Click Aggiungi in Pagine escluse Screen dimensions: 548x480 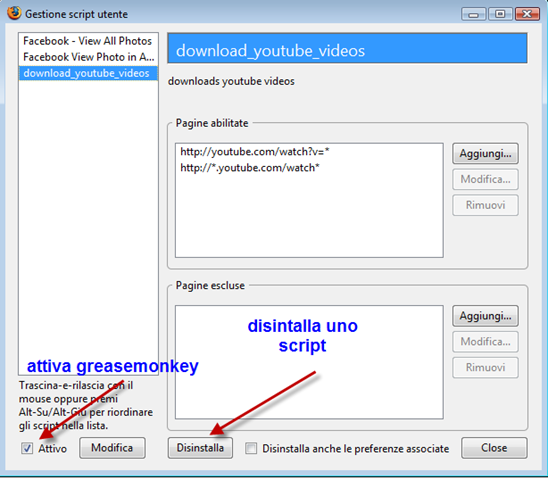tap(485, 316)
